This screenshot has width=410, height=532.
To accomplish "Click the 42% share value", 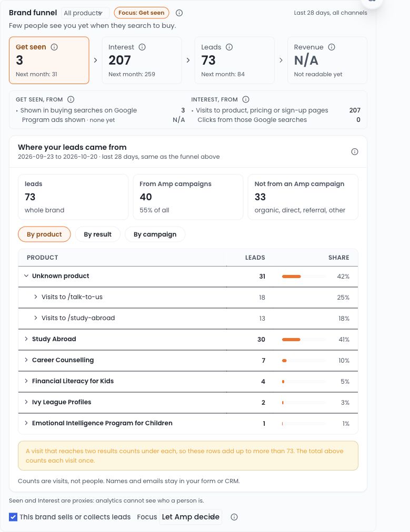I will [x=343, y=277].
